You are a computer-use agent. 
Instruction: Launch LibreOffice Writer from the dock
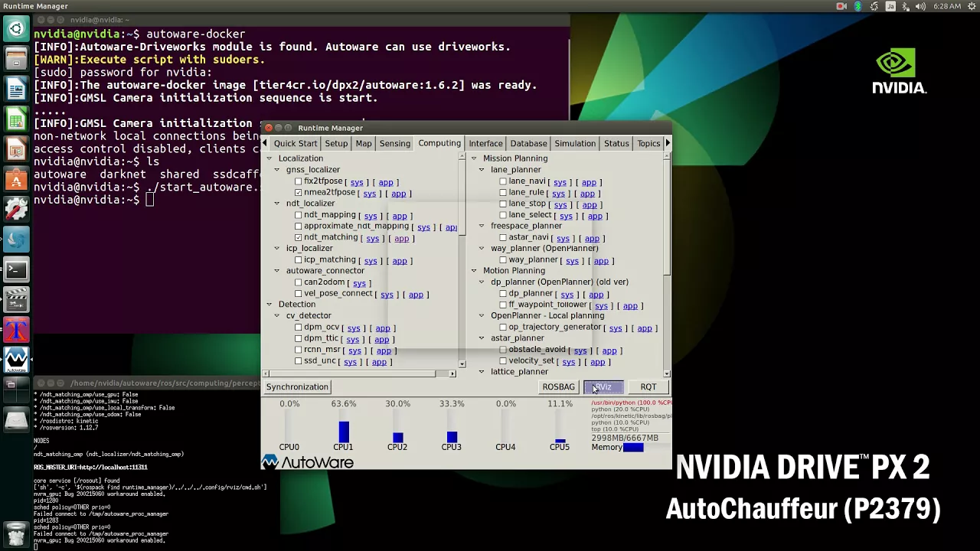point(16,89)
